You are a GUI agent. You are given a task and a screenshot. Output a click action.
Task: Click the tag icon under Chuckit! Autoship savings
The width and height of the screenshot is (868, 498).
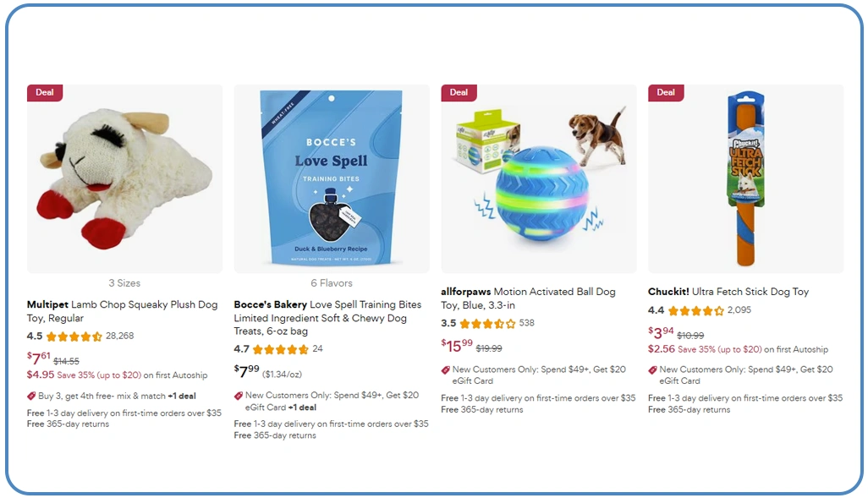click(x=652, y=369)
